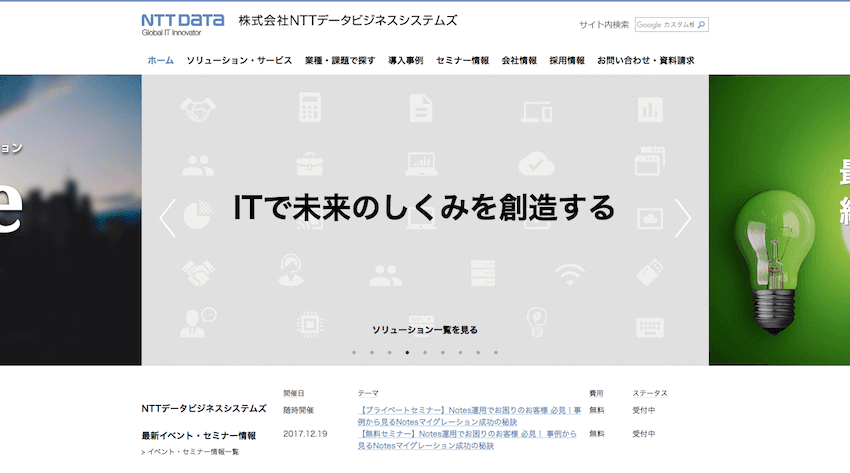This screenshot has width=850, height=473.
Task: Click the dark city skyline slide
Action: 70,220
